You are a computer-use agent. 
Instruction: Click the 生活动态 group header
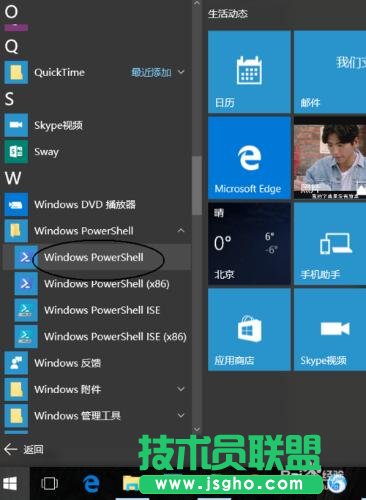pos(228,14)
